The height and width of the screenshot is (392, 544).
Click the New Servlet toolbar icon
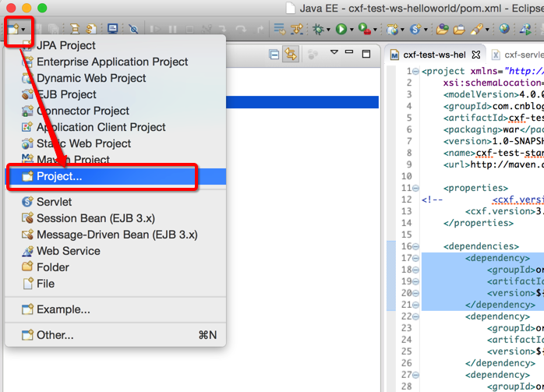[x=415, y=29]
